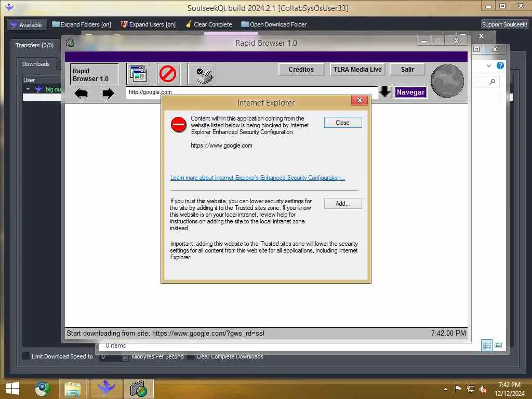This screenshot has width=532, height=399.
Task: Click the Support Soulseek! button
Action: (504, 24)
